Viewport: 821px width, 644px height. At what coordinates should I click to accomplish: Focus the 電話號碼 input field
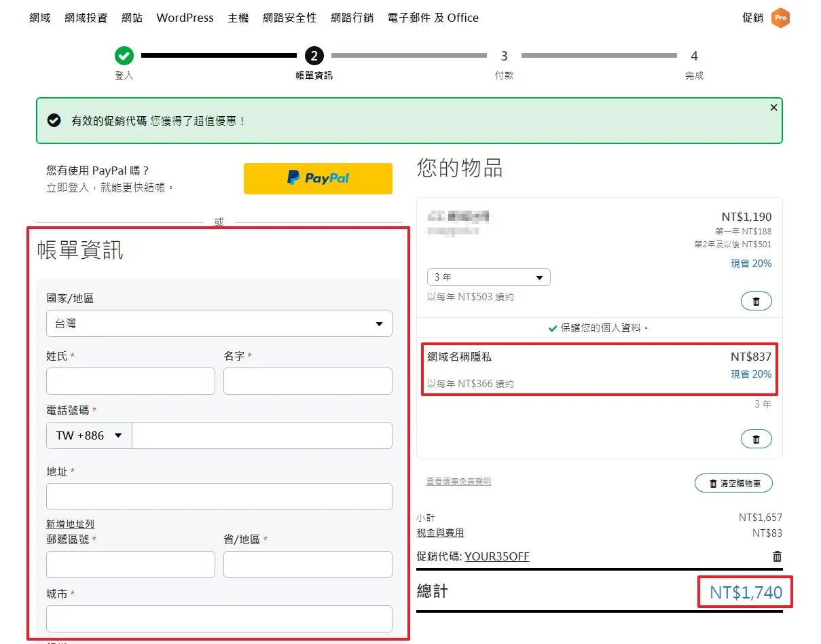262,435
